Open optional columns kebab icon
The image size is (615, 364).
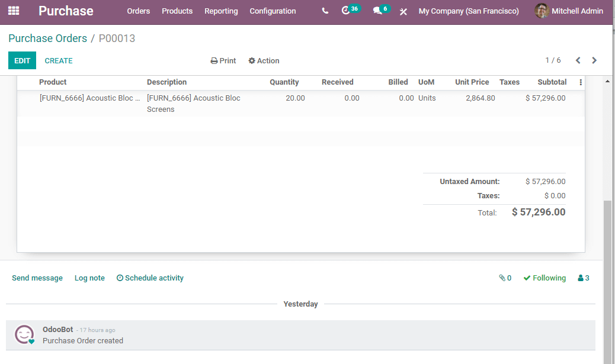(581, 82)
